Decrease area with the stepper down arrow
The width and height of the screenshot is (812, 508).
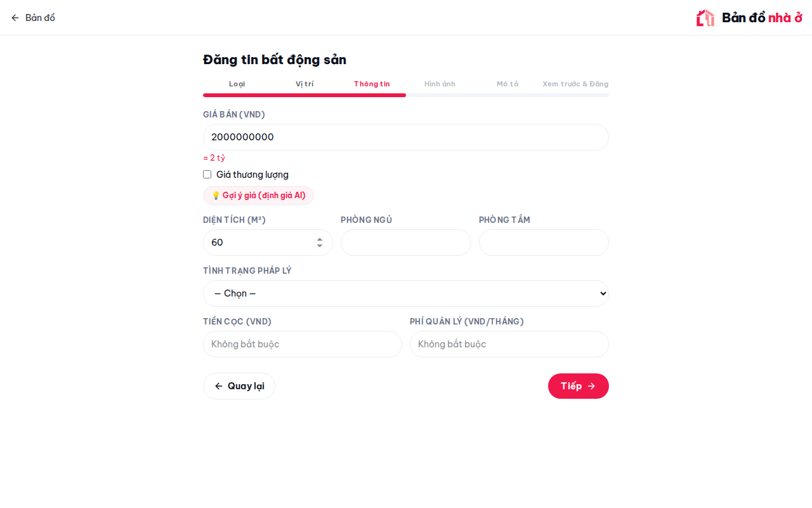(320, 246)
